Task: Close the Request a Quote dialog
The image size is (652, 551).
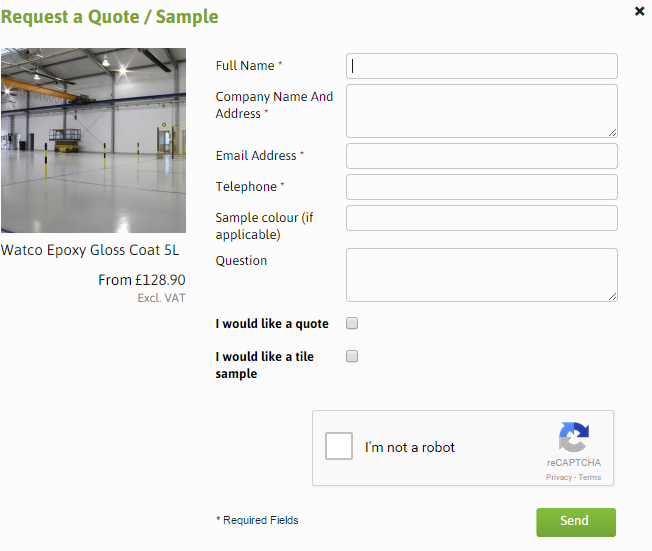Action: coord(640,11)
